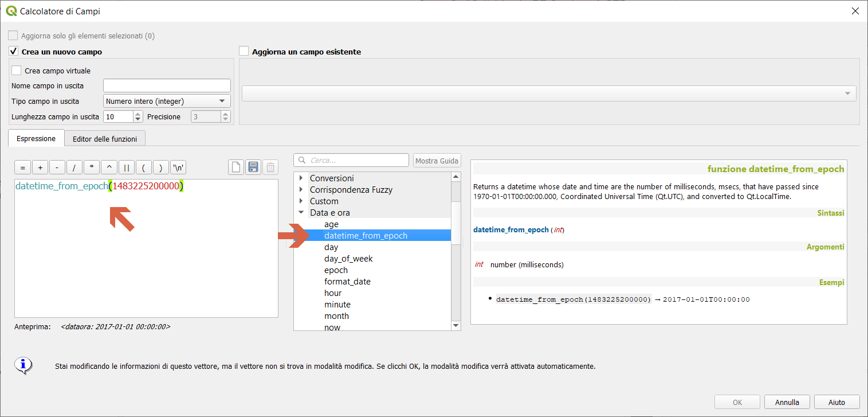Viewport: 868px width, 417px height.
Task: Click the delete expression trash icon
Action: pyautogui.click(x=270, y=167)
